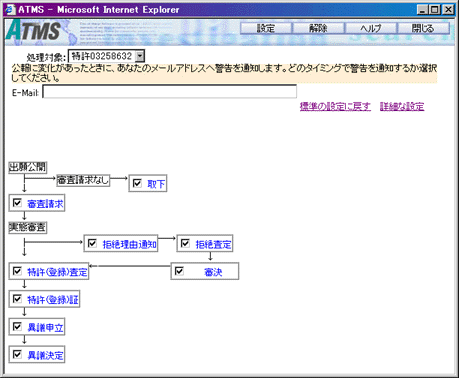Uncheck the 拒絶査定 checkbox
The width and height of the screenshot is (459, 378).
(x=185, y=243)
